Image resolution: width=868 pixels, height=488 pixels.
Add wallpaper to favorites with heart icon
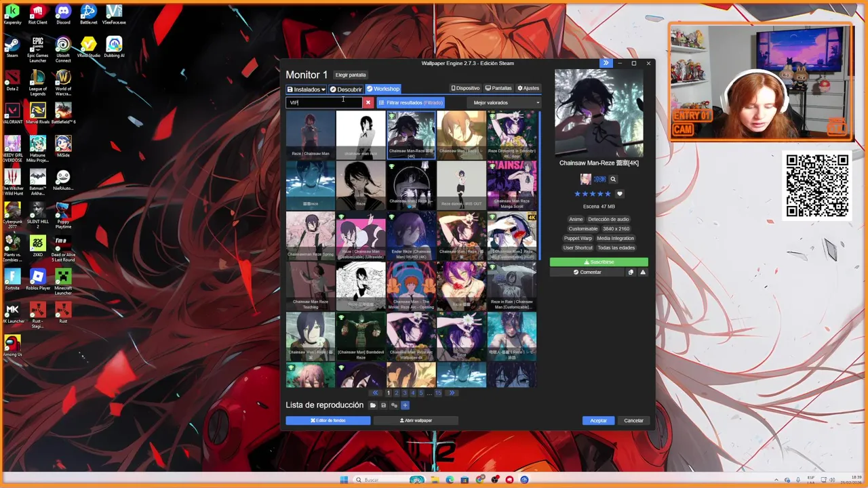point(619,194)
